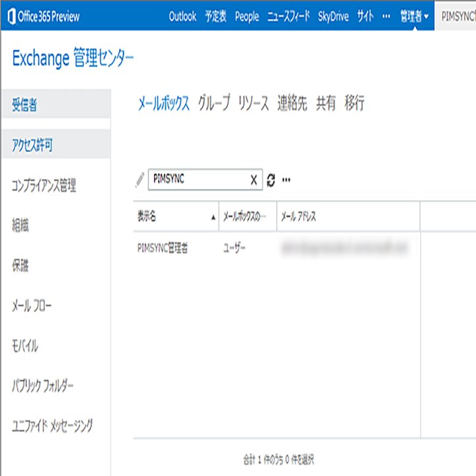Open サイト in the top navigation
This screenshot has height=476, width=476.
pos(365,16)
